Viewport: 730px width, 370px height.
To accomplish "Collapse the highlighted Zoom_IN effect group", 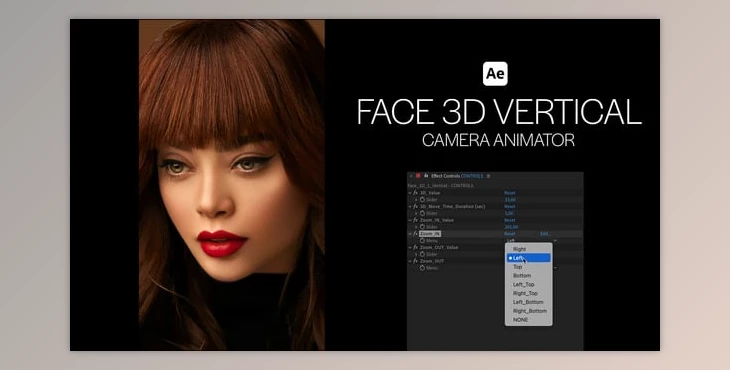I will [x=410, y=234].
